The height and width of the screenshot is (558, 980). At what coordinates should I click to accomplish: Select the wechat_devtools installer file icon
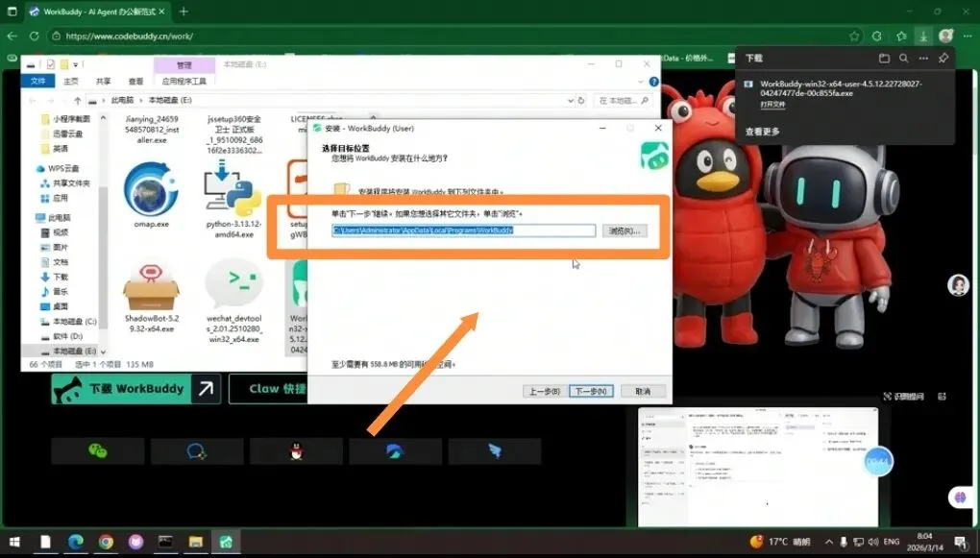click(233, 284)
